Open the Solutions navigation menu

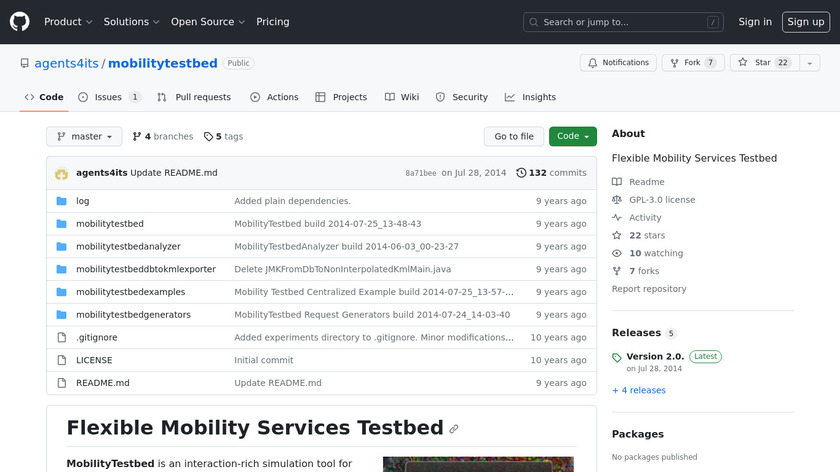131,22
